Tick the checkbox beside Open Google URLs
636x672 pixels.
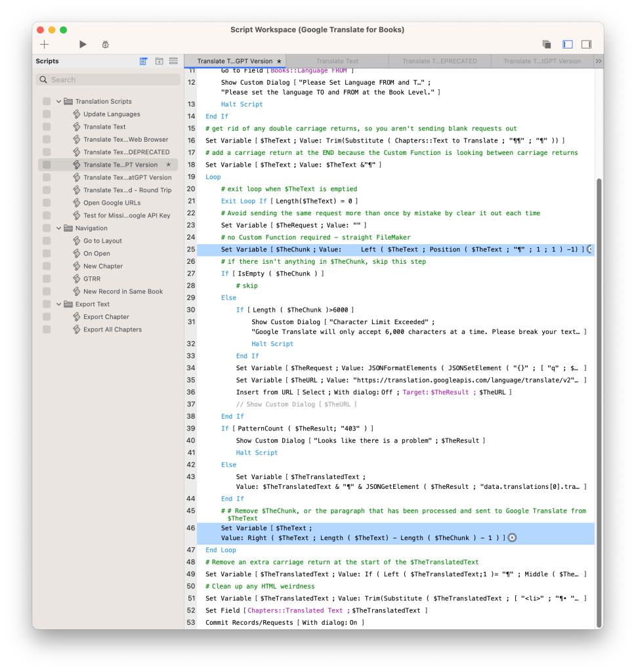47,203
